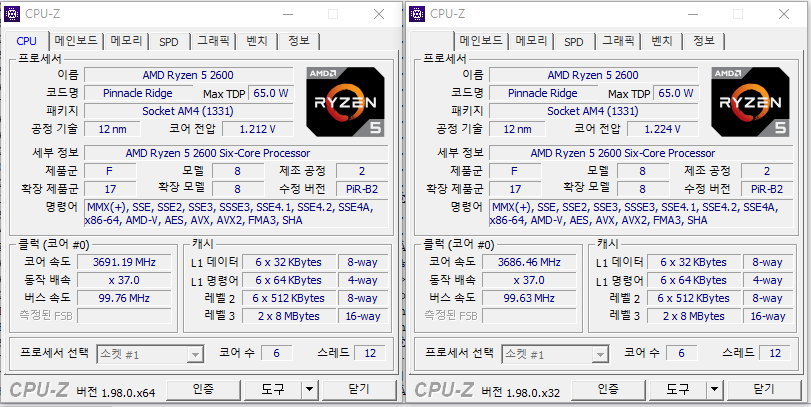Viewport: 811px width, 407px height.
Task: Open 벤치 tab in right window
Action: 662,41
